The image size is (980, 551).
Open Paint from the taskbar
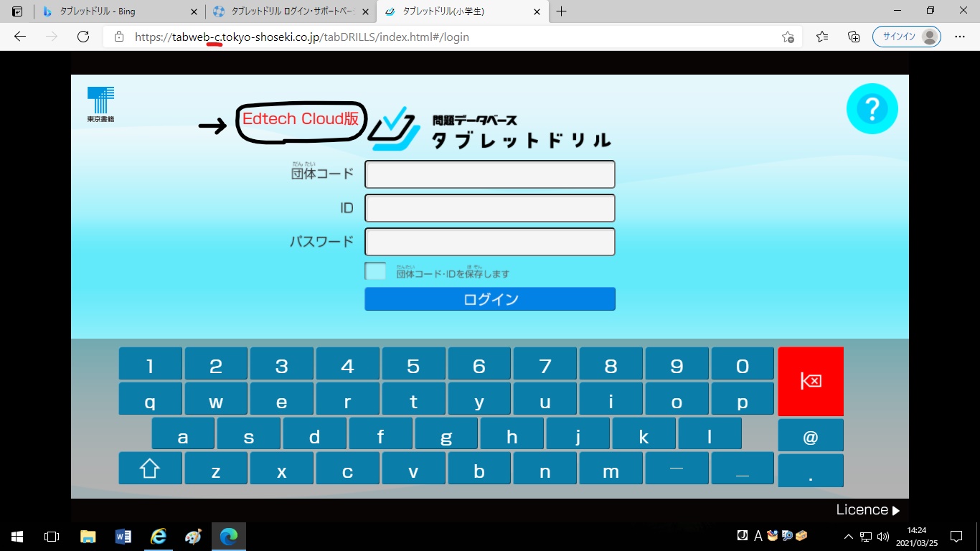193,536
